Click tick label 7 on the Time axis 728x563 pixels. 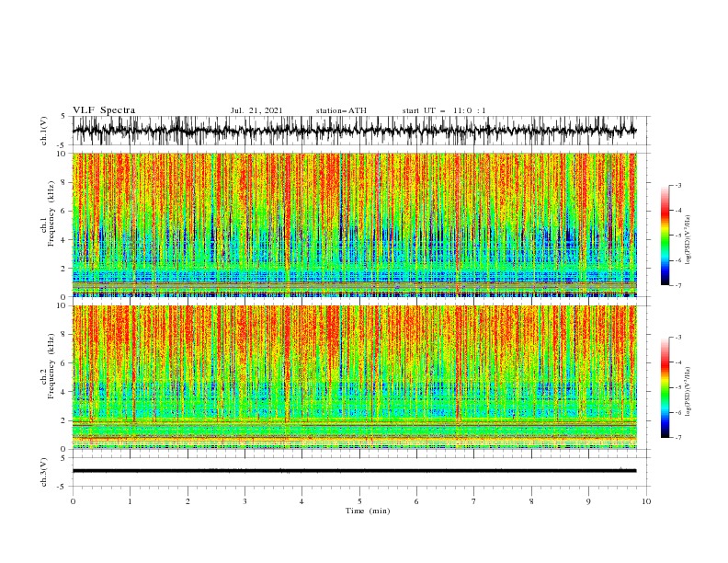point(474,501)
